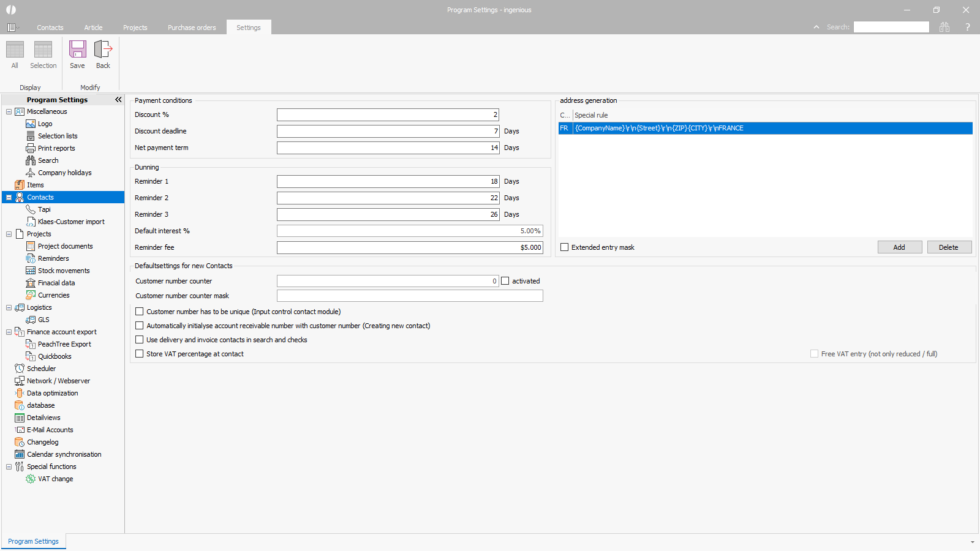
Task: Click the Back icon in the ribbon
Action: click(103, 50)
